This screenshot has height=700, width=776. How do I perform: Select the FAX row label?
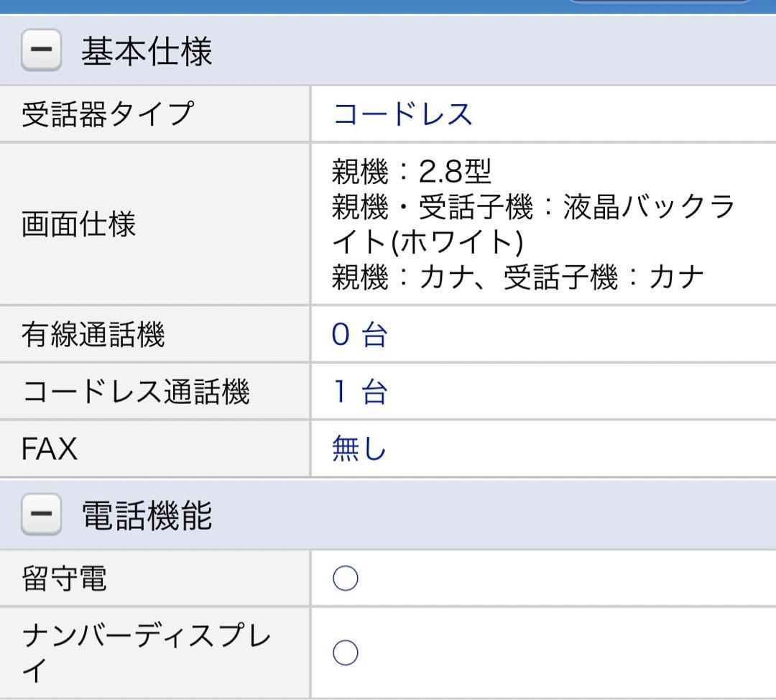[x=49, y=449]
